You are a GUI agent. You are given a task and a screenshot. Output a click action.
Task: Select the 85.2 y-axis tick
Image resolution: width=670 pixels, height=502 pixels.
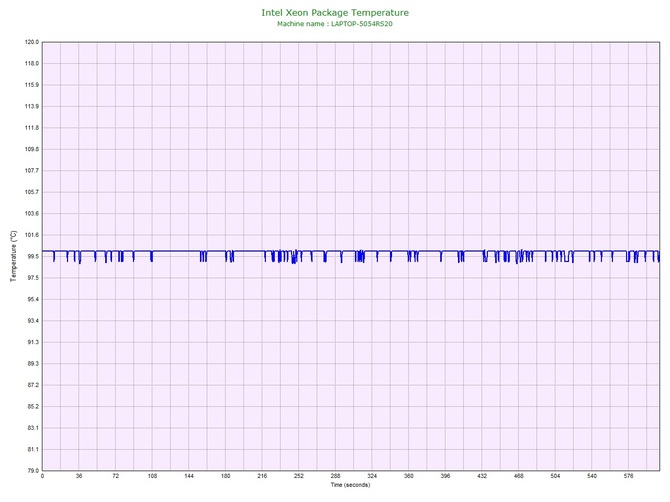[x=33, y=407]
